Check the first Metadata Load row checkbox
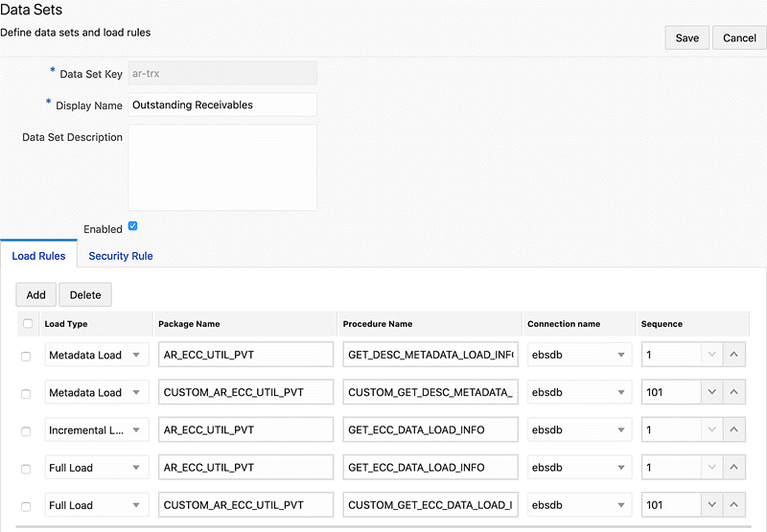Viewport: 767px width, 532px height. tap(26, 357)
